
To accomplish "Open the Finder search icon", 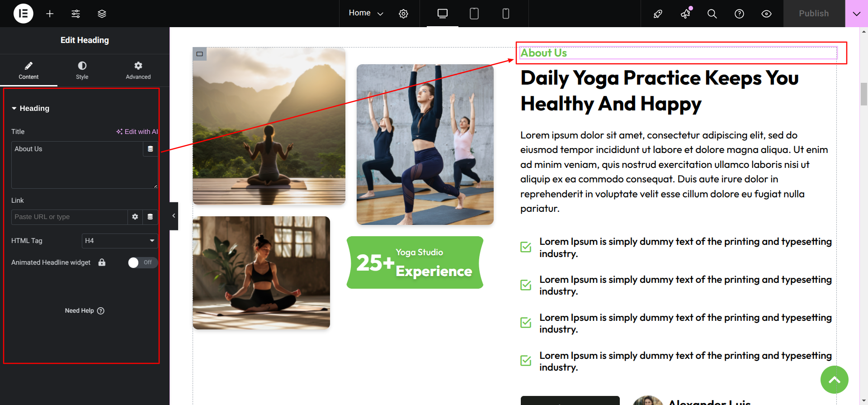I will click(x=712, y=14).
